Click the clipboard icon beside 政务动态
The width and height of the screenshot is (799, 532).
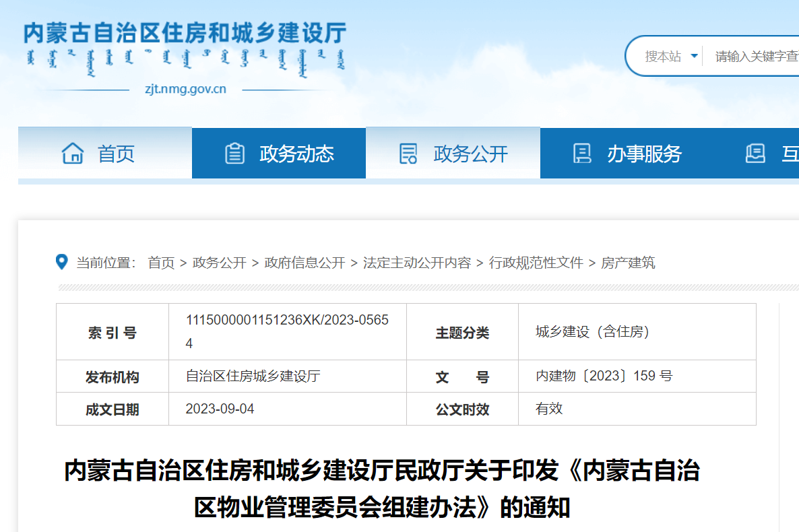coord(234,154)
